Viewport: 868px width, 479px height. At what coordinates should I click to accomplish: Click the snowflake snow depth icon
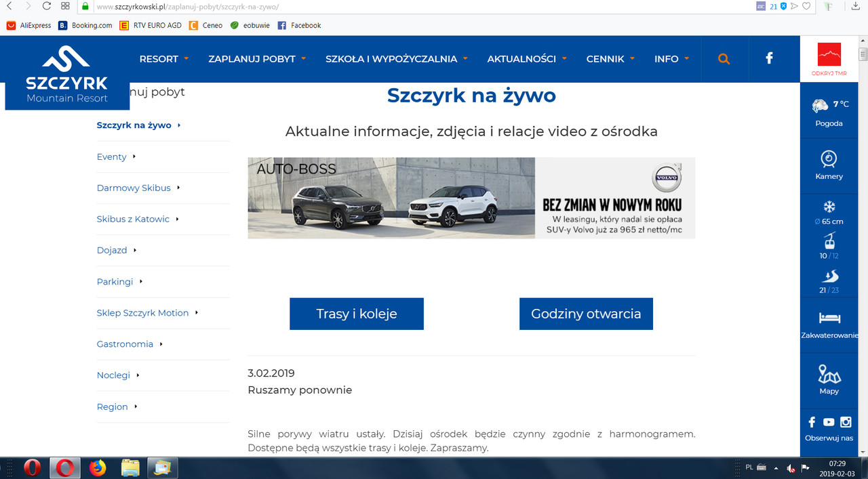[x=829, y=207]
